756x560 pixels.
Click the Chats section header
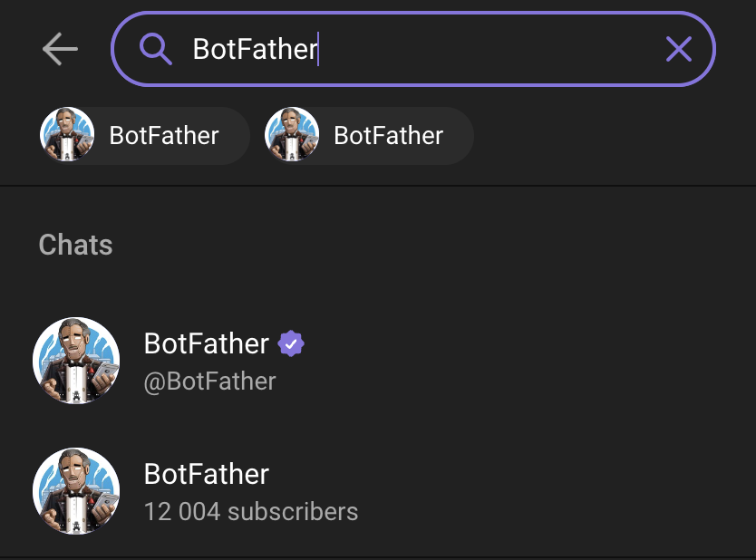tap(76, 245)
